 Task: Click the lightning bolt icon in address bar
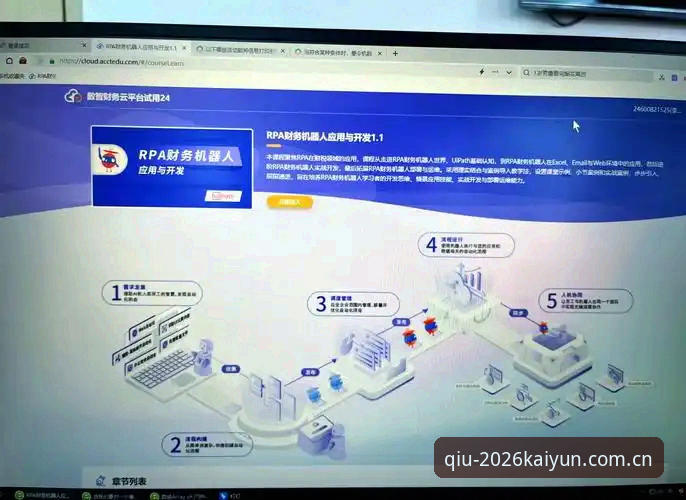pyautogui.click(x=482, y=71)
